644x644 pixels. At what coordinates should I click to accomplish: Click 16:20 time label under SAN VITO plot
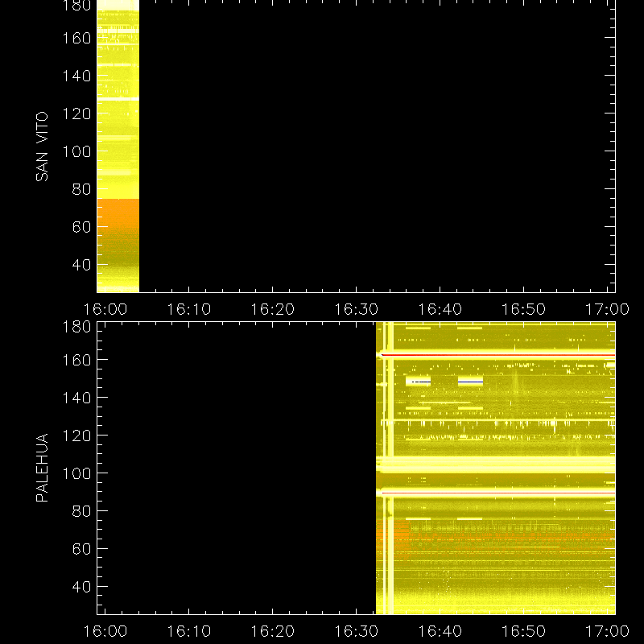tap(273, 309)
